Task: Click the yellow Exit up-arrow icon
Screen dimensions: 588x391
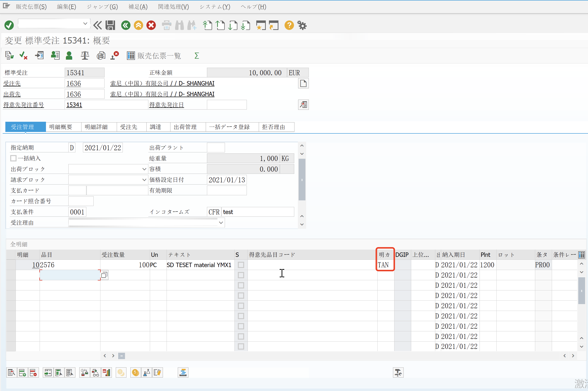Action: click(x=138, y=25)
